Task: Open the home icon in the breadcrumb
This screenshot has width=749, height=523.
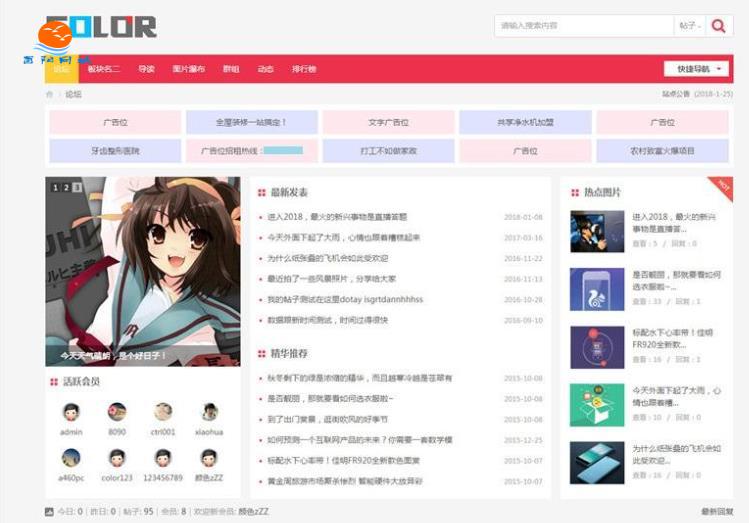Action: click(49, 95)
